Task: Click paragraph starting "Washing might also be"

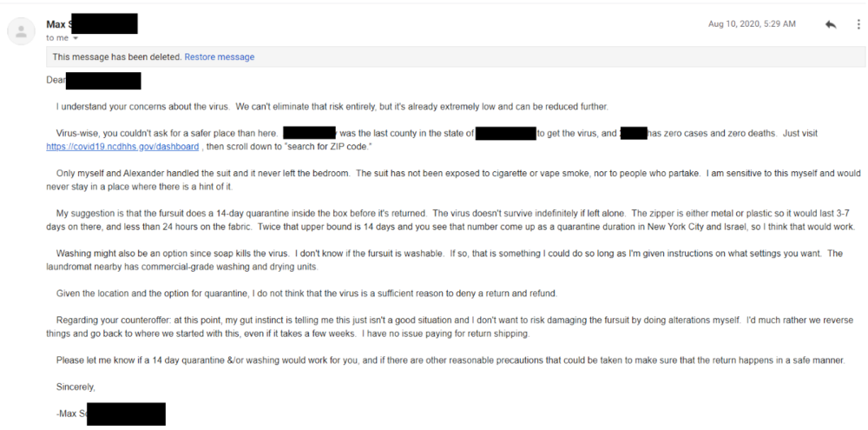Action: pos(444,260)
